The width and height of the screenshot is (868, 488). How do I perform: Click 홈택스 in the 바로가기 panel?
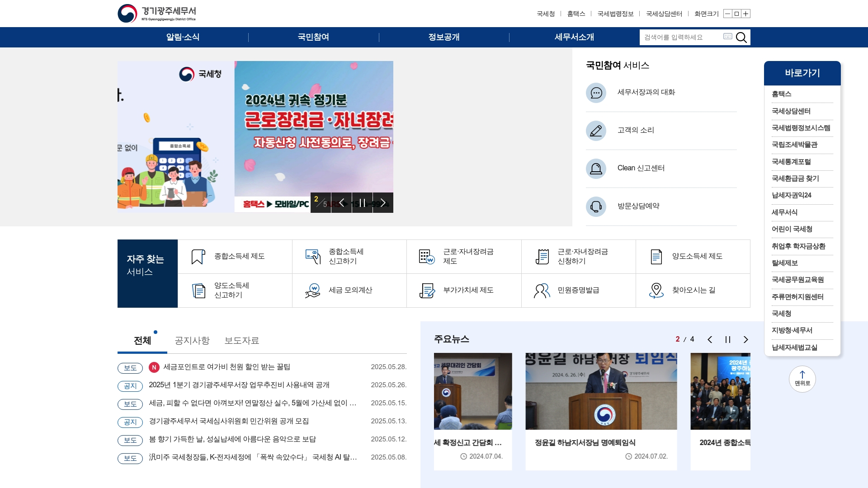click(782, 94)
